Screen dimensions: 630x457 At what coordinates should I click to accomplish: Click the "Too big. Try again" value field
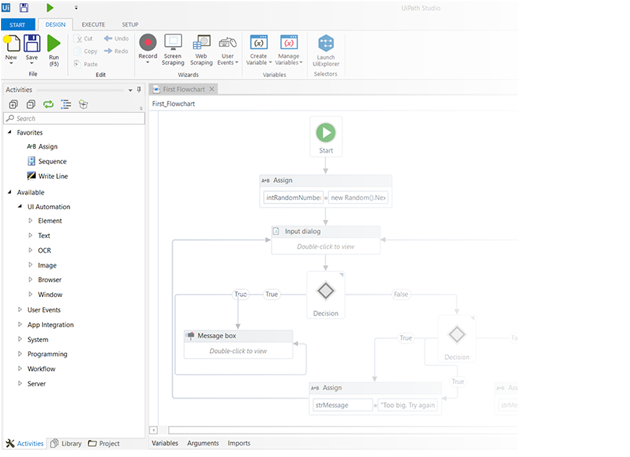(x=408, y=405)
